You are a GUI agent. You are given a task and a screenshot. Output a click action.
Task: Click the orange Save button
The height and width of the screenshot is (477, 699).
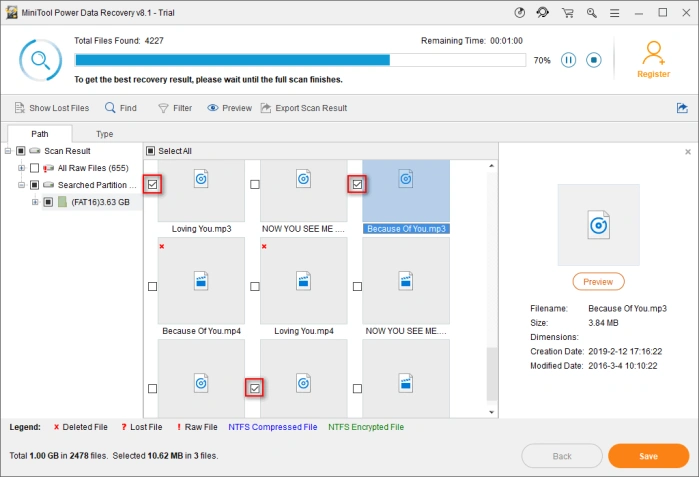648,456
